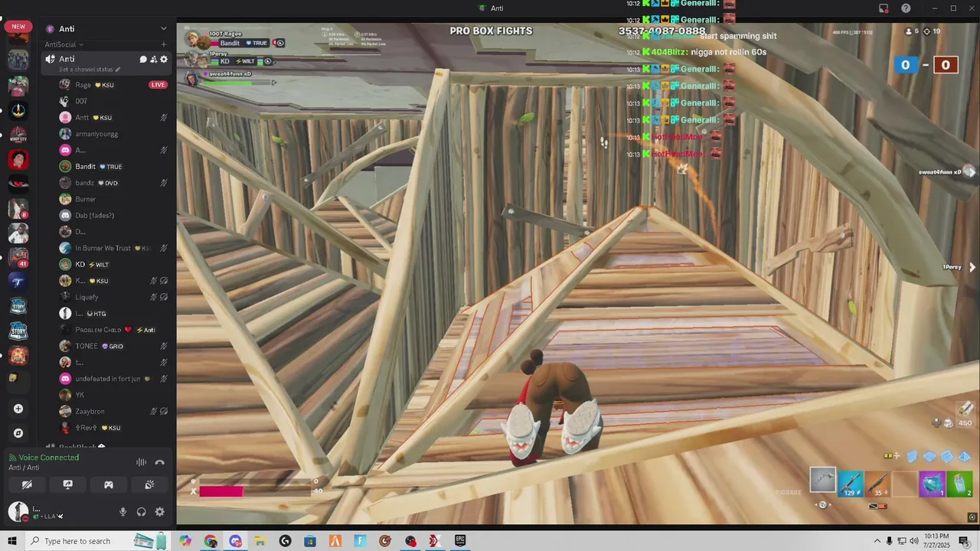Open the blue T logo server
Image resolution: width=980 pixels, height=551 pixels.
pos(18,282)
